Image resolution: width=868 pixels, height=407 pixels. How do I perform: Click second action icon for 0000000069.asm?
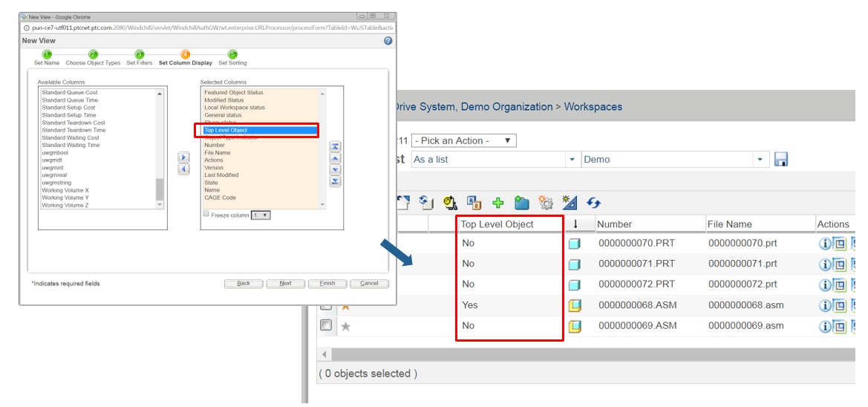(x=840, y=325)
